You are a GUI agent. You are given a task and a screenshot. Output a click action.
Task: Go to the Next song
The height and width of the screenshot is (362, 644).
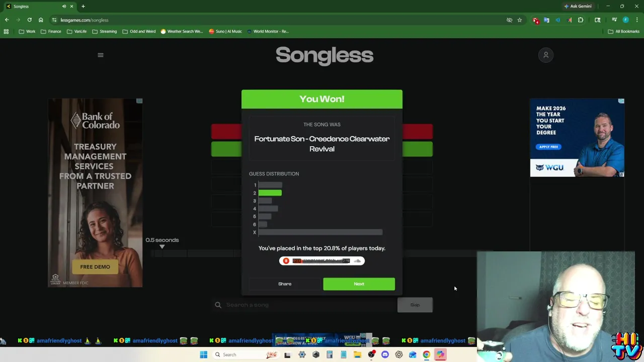[x=359, y=284]
